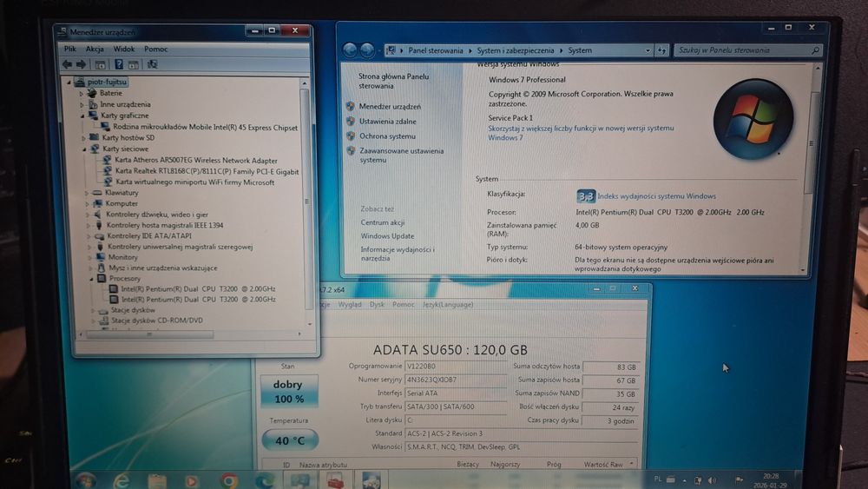Collapse the piotr-fujitsu root node
This screenshot has height=489, width=868.
pos(69,82)
